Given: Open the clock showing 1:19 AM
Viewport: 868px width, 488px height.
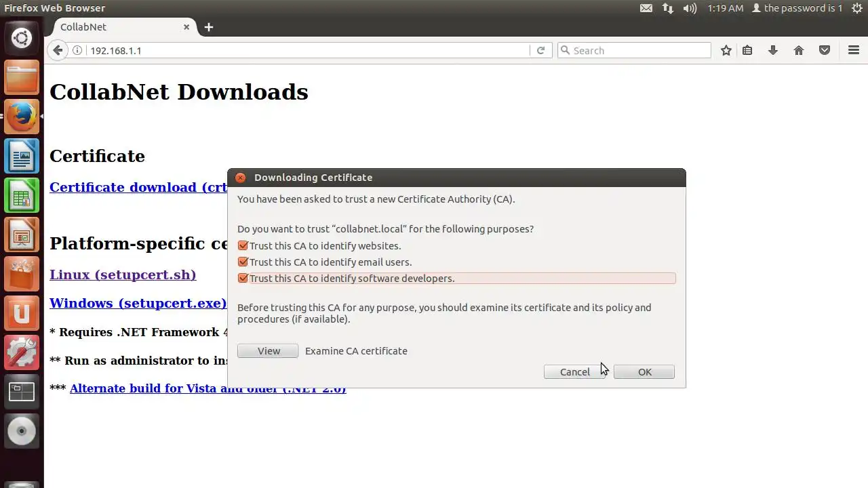Looking at the screenshot, I should (x=726, y=8).
